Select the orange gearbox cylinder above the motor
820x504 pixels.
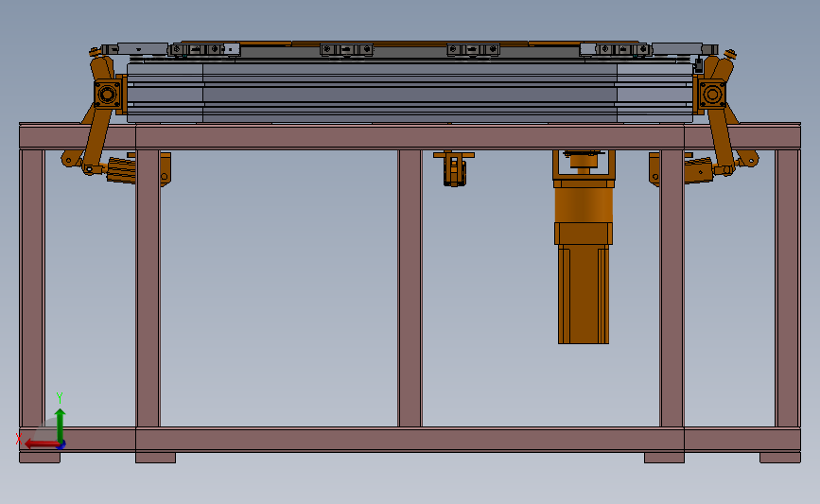(x=584, y=205)
